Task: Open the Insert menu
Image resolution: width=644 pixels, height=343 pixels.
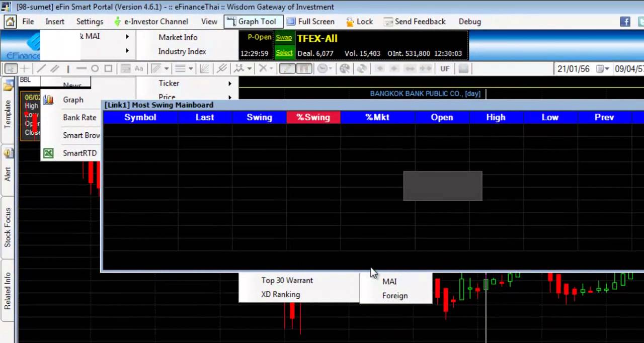Action: pos(55,22)
